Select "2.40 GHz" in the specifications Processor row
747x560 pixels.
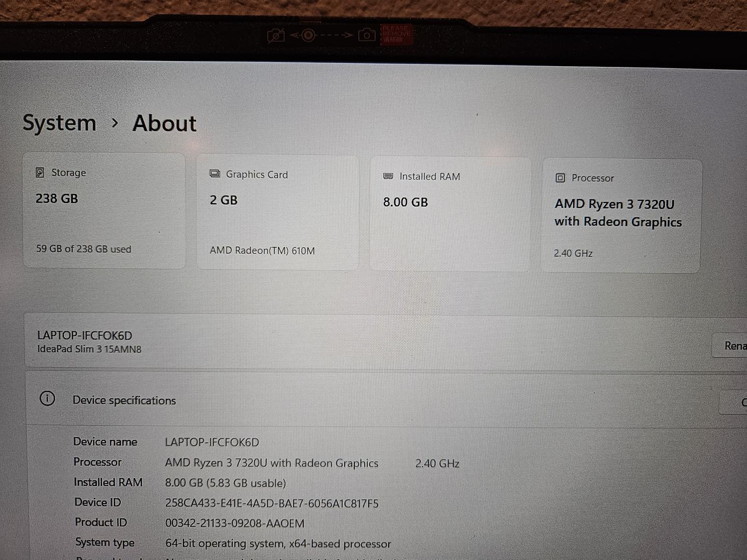click(x=437, y=464)
